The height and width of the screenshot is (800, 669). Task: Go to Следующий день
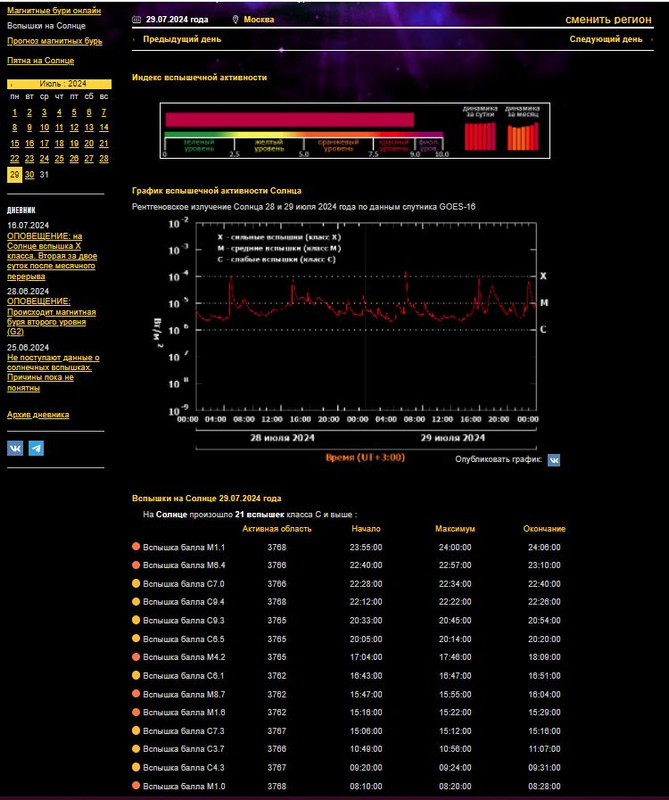pos(606,39)
